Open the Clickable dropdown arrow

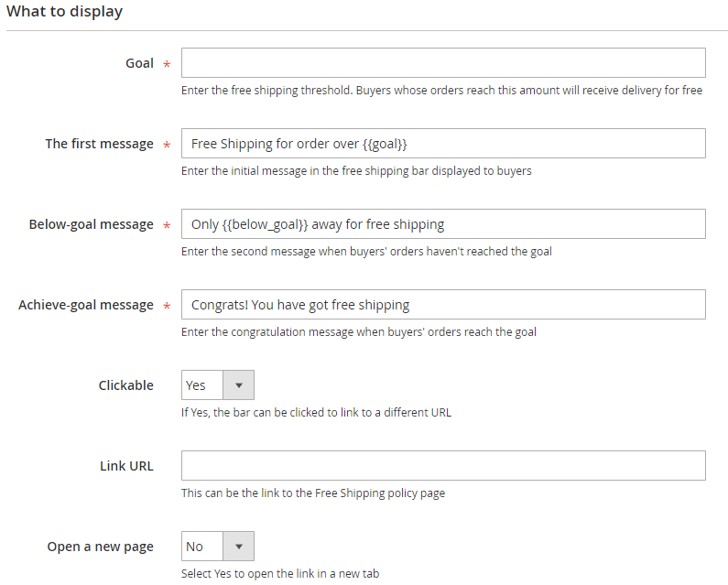click(x=239, y=385)
